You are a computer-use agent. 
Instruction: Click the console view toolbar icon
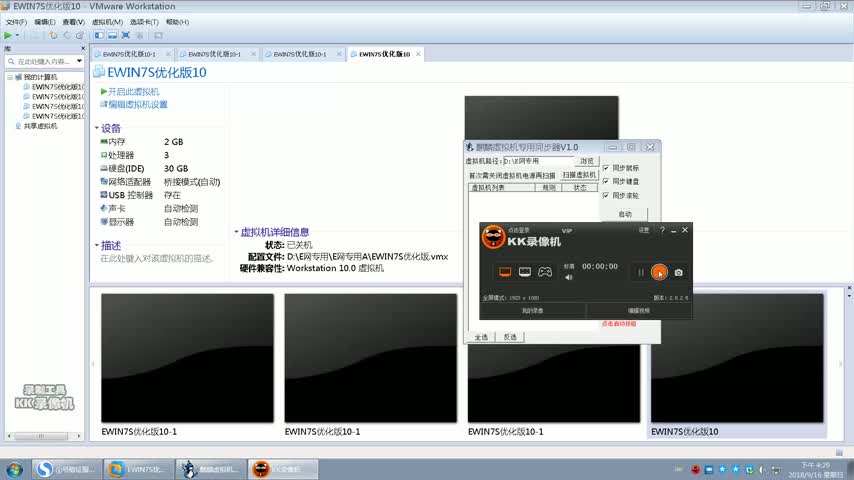(158, 35)
